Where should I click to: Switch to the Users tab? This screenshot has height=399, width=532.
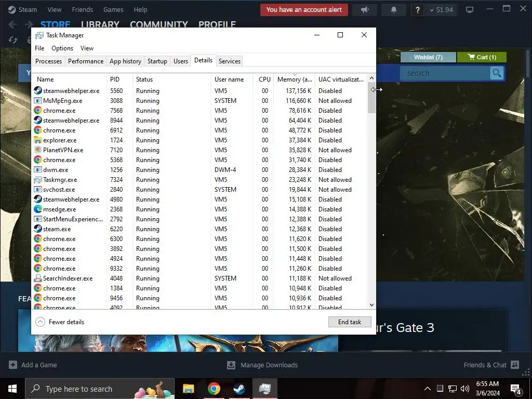point(180,61)
